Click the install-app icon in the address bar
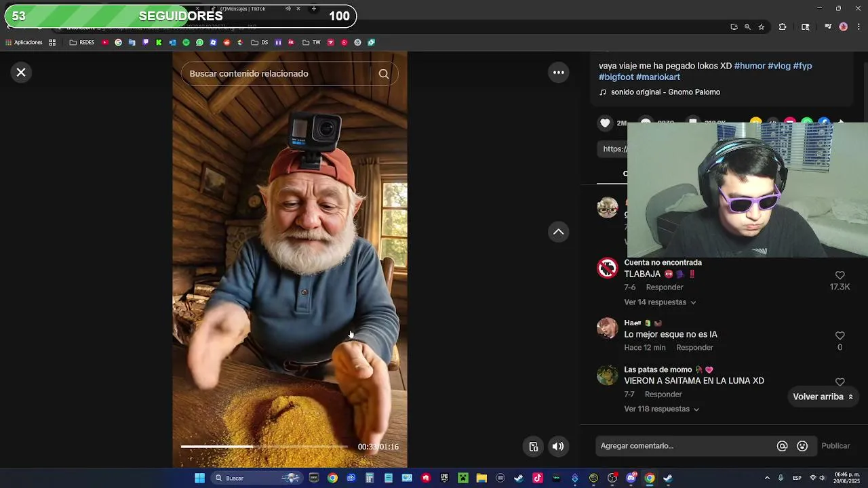The width and height of the screenshot is (868, 488). coord(734,27)
